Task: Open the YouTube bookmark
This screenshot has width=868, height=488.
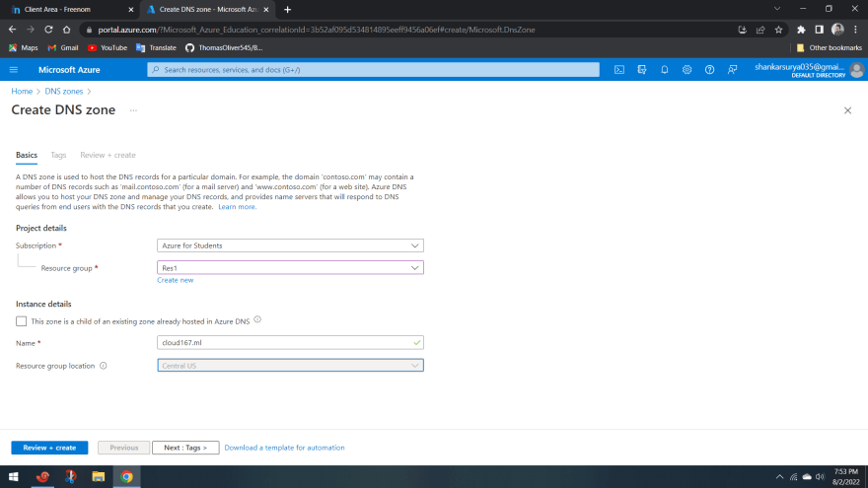Action: 108,47
